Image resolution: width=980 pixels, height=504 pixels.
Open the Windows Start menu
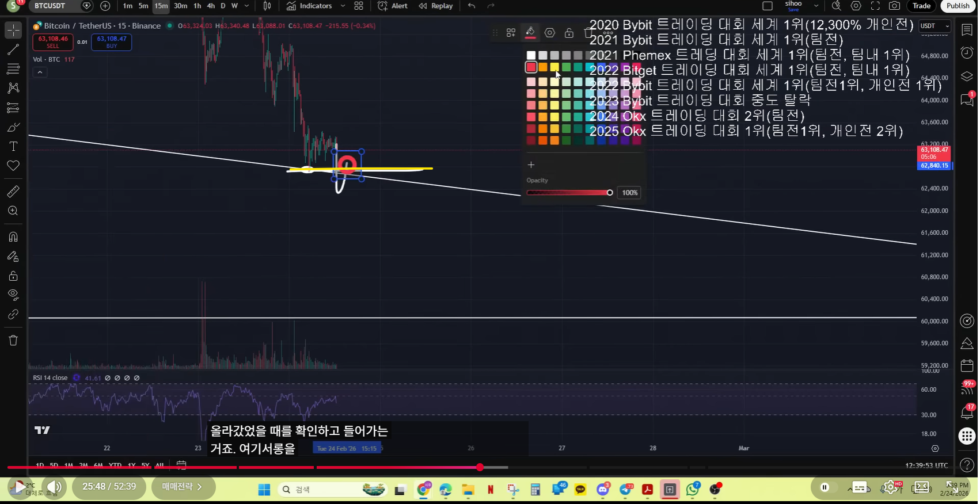tap(264, 490)
